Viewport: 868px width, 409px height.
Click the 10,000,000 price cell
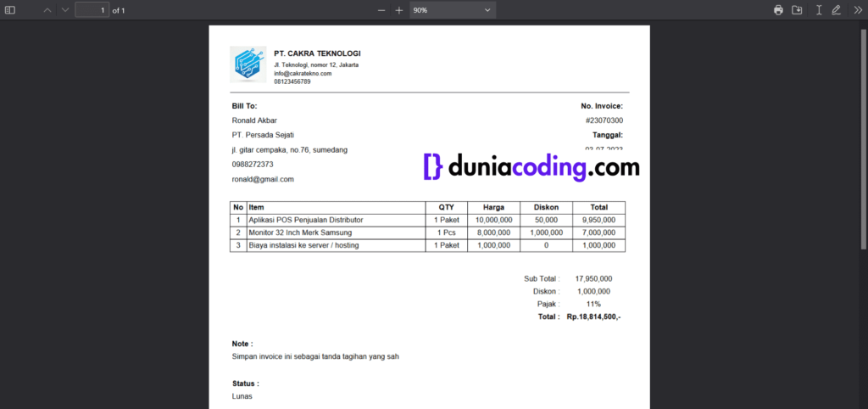click(494, 220)
